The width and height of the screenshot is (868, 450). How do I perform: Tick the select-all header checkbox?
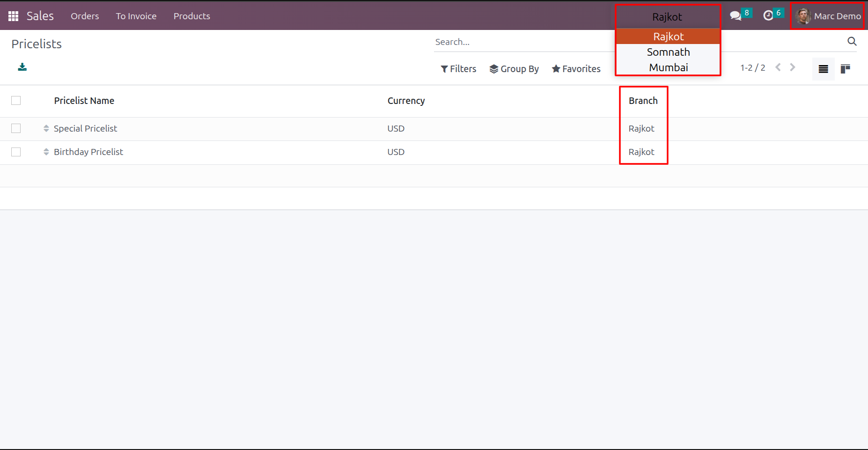pos(16,100)
